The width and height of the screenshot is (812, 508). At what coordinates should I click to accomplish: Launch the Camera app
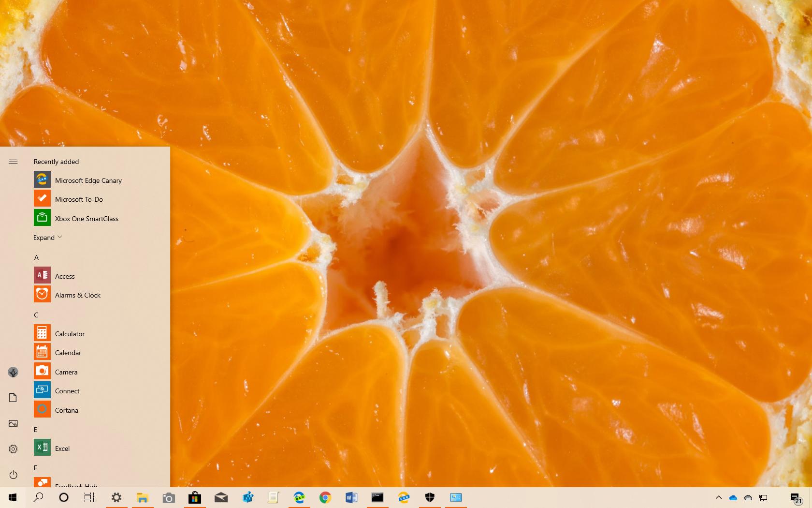[x=66, y=372]
